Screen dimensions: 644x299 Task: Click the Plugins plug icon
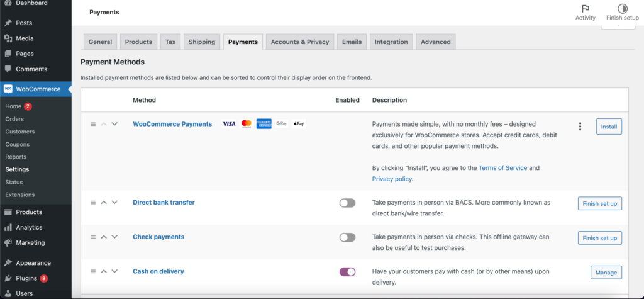(8, 278)
